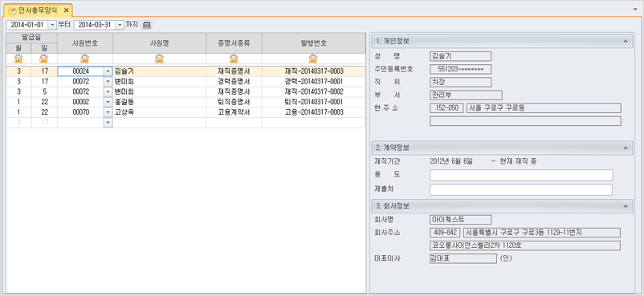Click the 발행번호 column header
Viewport: 644px width, 296px height.
click(x=313, y=43)
